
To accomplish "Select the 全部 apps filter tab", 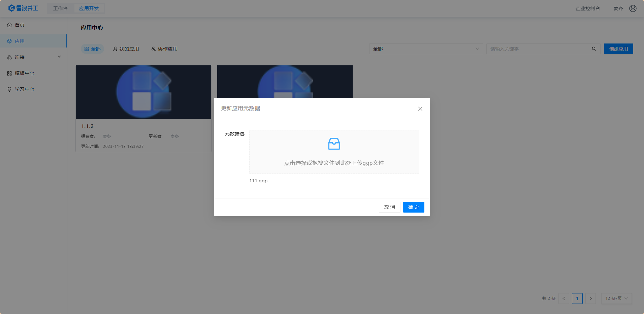I will point(92,49).
